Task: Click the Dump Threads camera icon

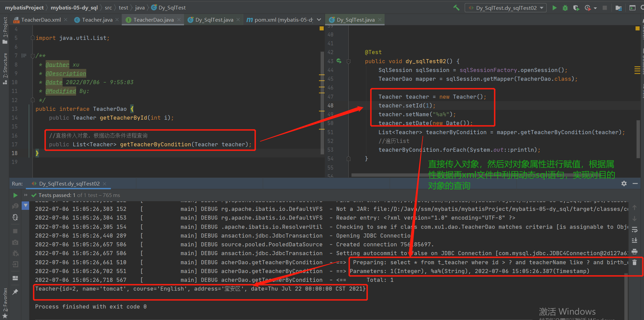Action: 15,242
